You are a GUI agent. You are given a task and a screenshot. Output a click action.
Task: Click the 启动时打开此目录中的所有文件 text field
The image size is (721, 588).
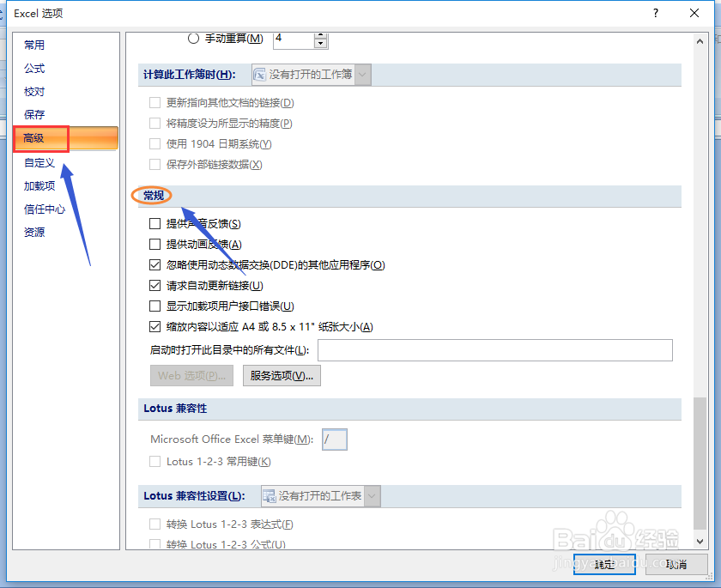coord(495,350)
